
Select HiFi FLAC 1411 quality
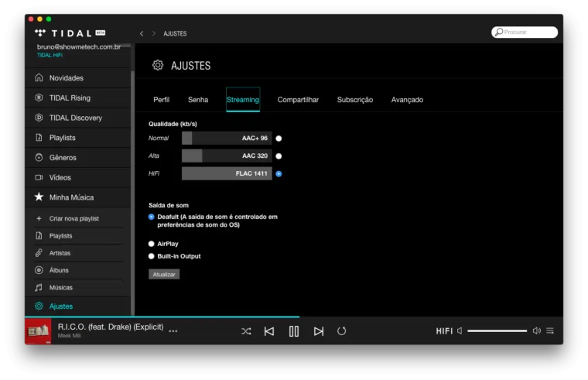pyautogui.click(x=279, y=173)
